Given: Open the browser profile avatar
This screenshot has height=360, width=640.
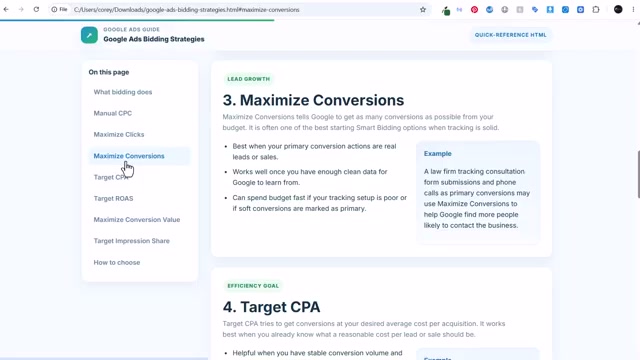Looking at the screenshot, I should tap(618, 9).
